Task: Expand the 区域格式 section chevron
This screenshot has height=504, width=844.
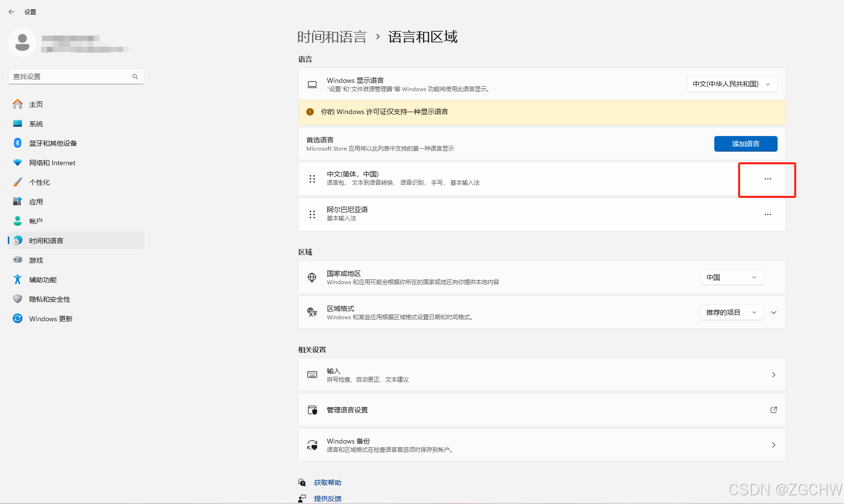Action: coord(774,312)
